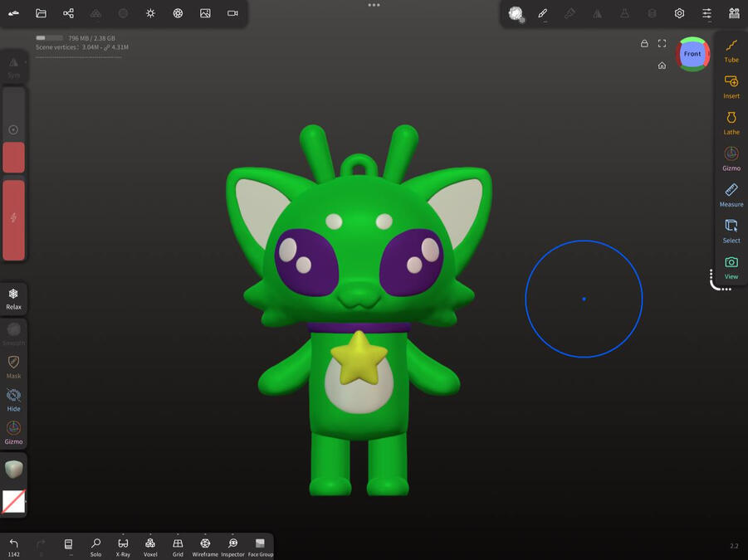Select the material sphere thumbnail

click(x=13, y=469)
